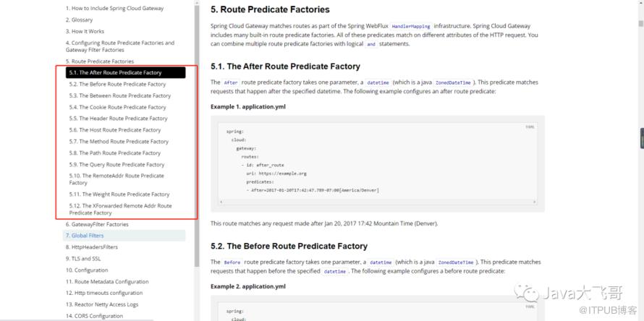Open the Cookie Route Predicate Factory section
Viewport: 644px width, 321px height.
(117, 107)
